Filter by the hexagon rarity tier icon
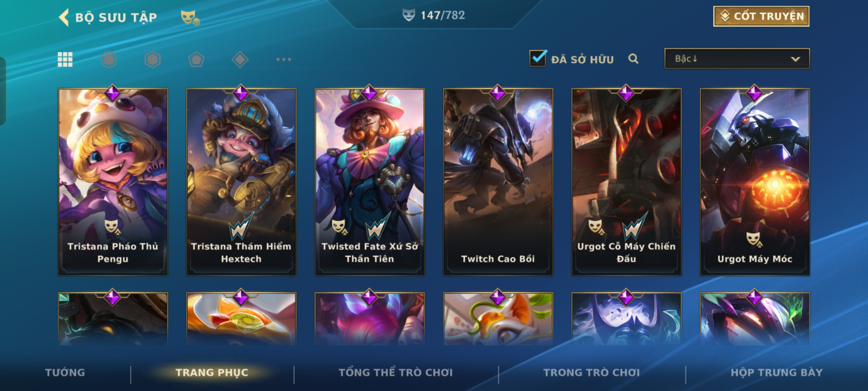The width and height of the screenshot is (868, 391). (153, 59)
